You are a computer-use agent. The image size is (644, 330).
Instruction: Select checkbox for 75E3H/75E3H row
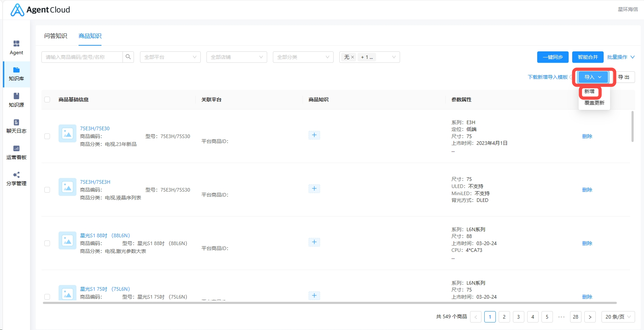[47, 190]
